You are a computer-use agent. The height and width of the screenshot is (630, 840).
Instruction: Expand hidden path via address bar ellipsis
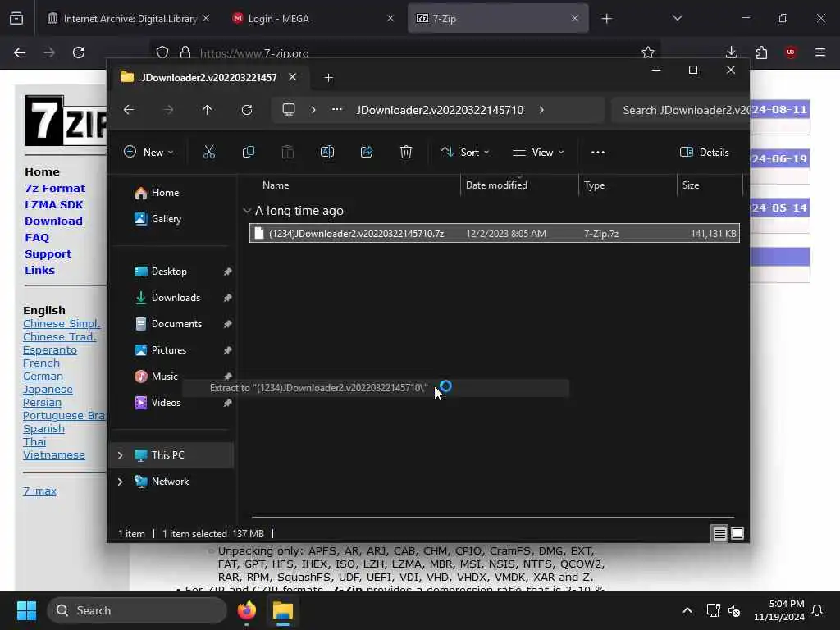336,110
